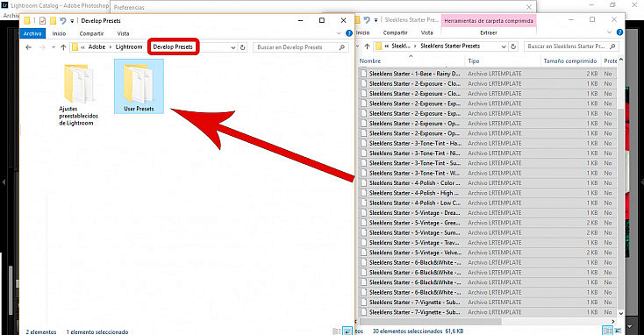Image resolution: width=644 pixels, height=335 pixels.
Task: Click Adobe in the address breadcrumb
Action: click(97, 46)
